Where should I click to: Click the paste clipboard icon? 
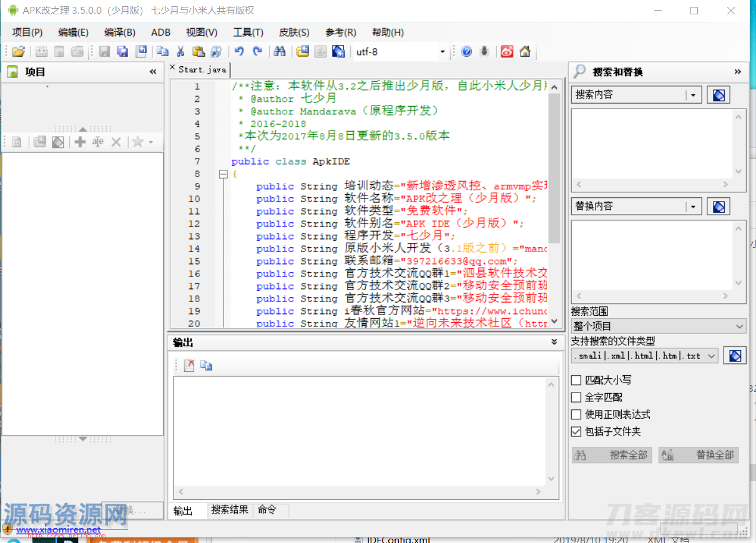[x=199, y=52]
